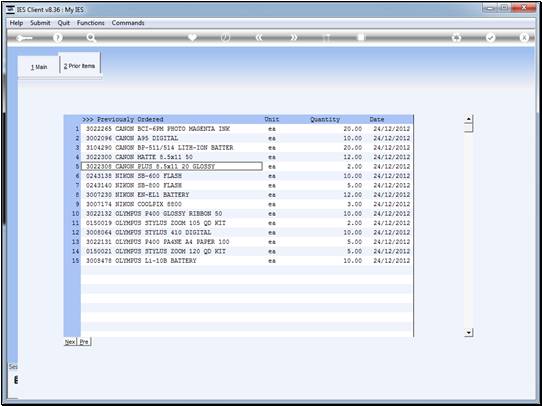Viewport: 542px width, 406px height.
Task: Click quantity 3.00 for NIKON COOLPIX 8800
Action: coord(354,204)
